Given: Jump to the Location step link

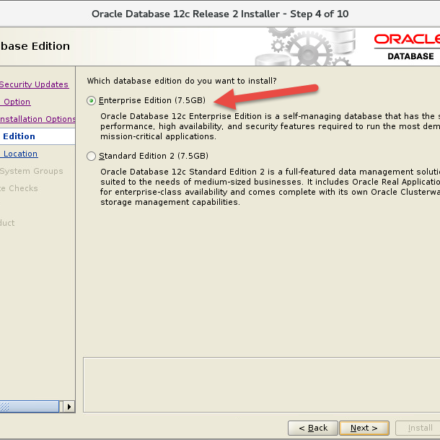Looking at the screenshot, I should pos(20,154).
